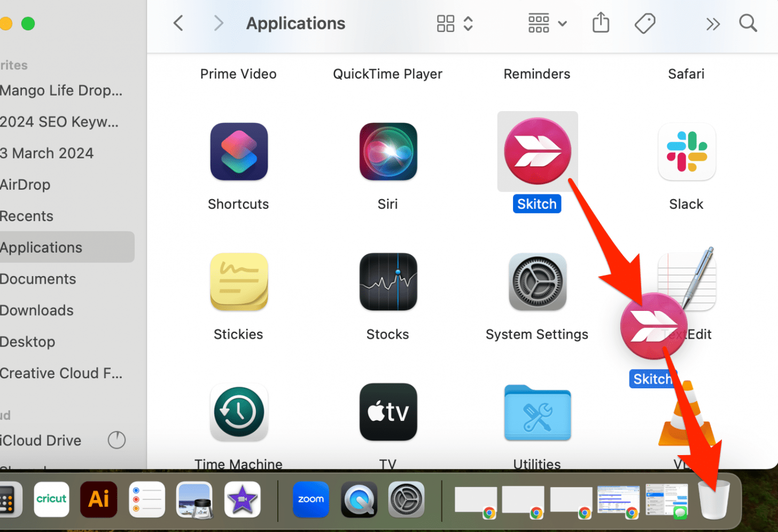The height and width of the screenshot is (532, 778).
Task: Open the Calculator in the Dock
Action: [x=10, y=499]
